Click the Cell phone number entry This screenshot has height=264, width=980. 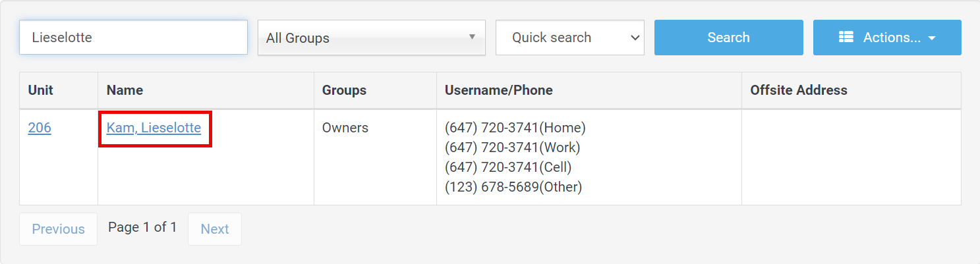[508, 167]
